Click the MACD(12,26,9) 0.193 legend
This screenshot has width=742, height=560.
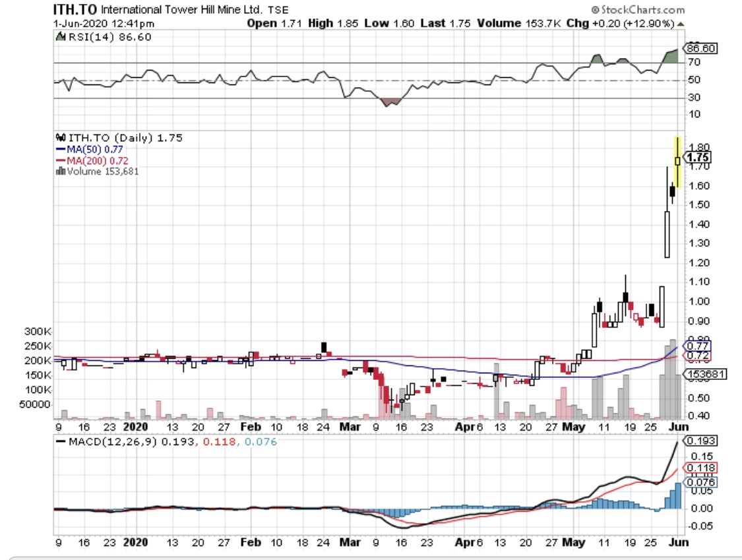click(125, 442)
